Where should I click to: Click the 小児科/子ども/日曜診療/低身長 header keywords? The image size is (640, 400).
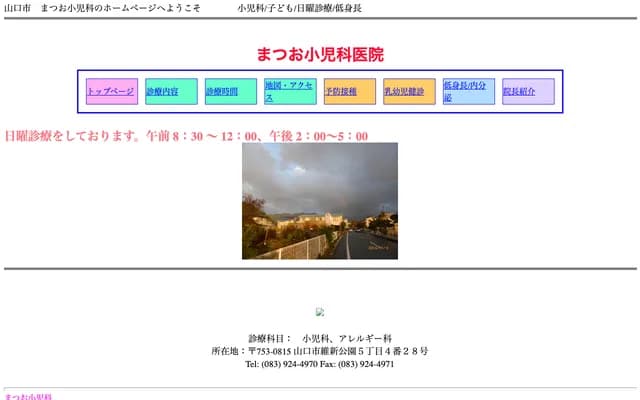coord(300,8)
